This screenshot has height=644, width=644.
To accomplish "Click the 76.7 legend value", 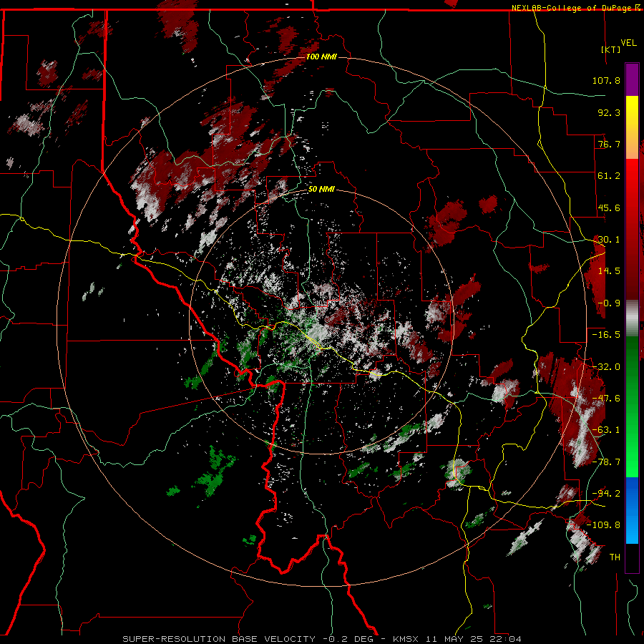I will 609,144.
